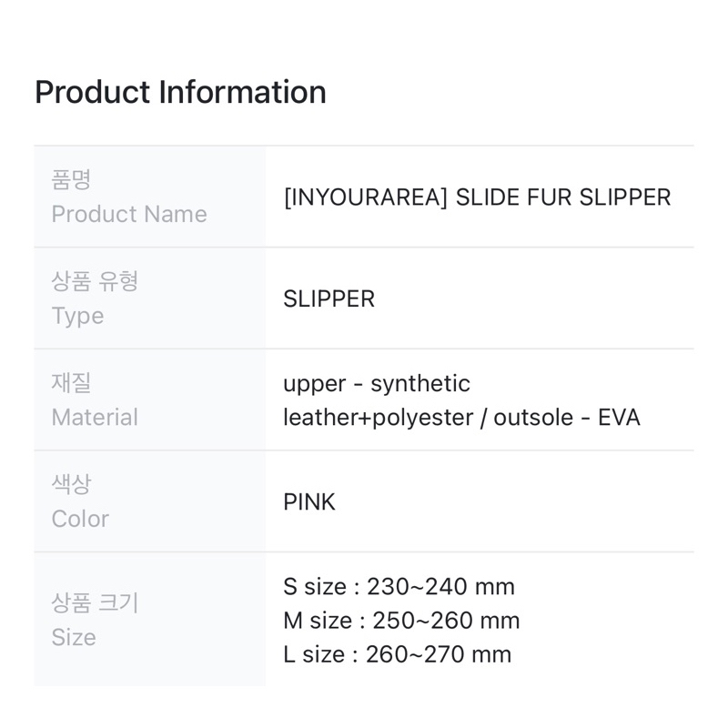This screenshot has width=728, height=728.
Task: Click the Korean label 재질
Action: coord(71,382)
